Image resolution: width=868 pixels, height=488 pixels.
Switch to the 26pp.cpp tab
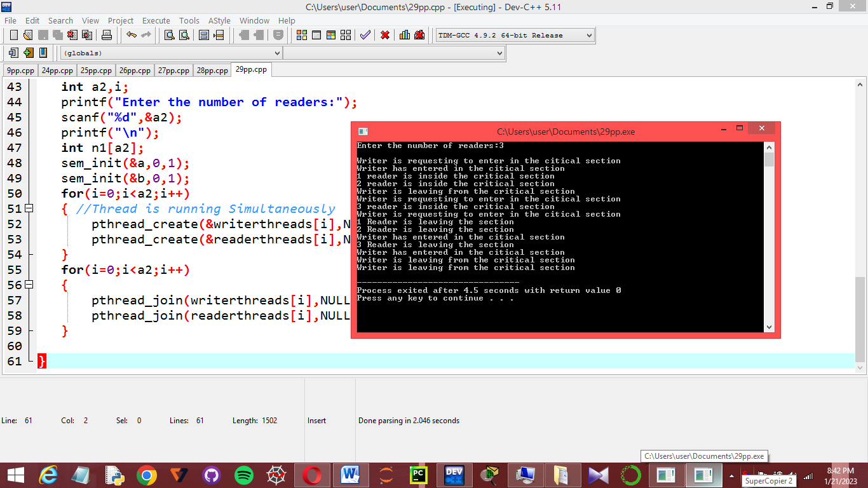coord(135,71)
